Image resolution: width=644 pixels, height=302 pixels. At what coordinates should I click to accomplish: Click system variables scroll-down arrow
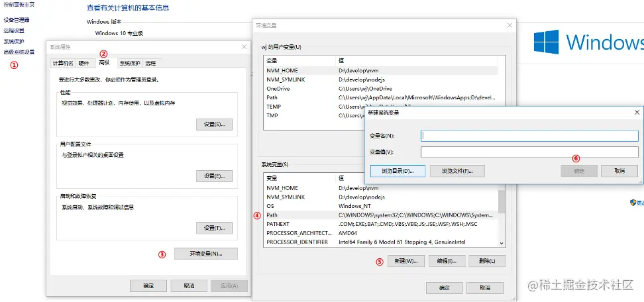[502, 243]
